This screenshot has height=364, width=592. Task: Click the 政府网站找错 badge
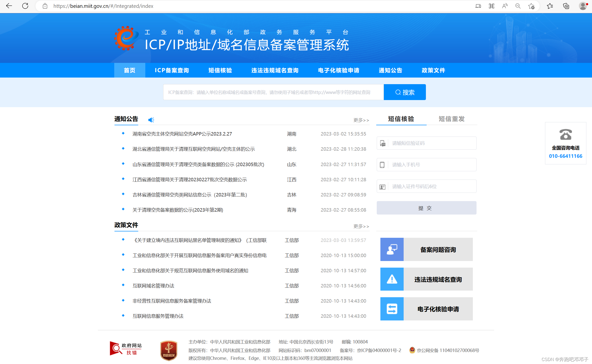[x=126, y=349]
